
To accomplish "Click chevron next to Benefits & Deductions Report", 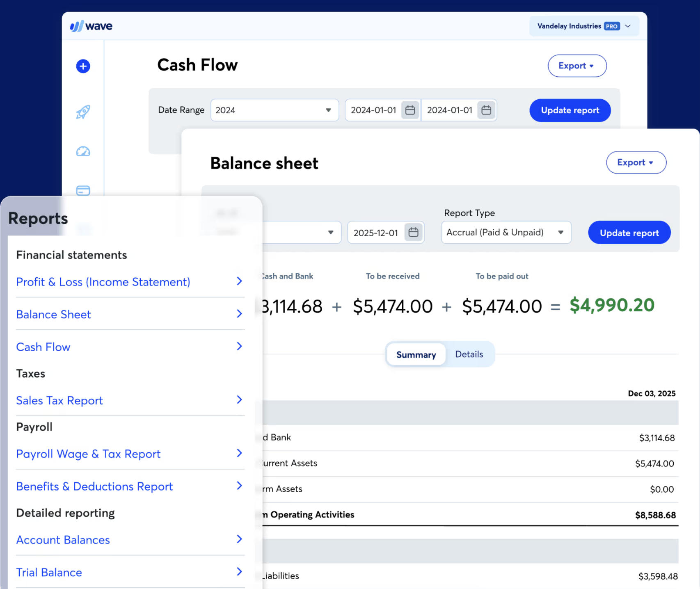I will 240,486.
